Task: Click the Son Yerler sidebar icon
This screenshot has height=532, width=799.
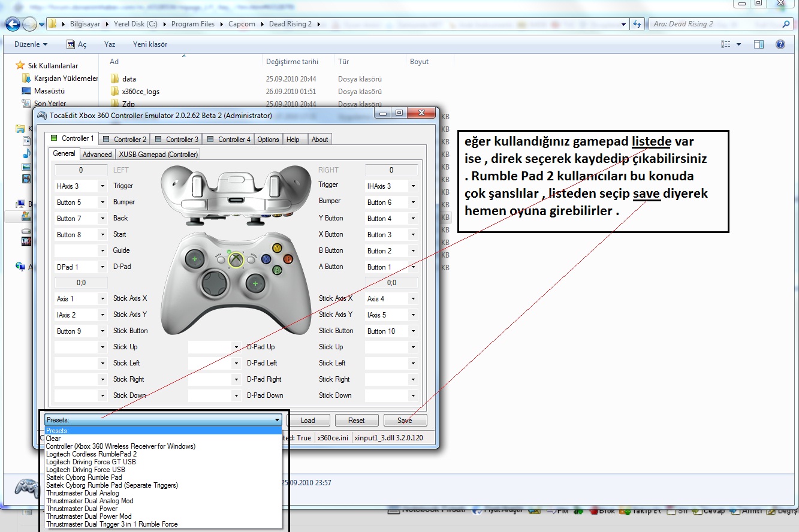Action: click(x=26, y=104)
